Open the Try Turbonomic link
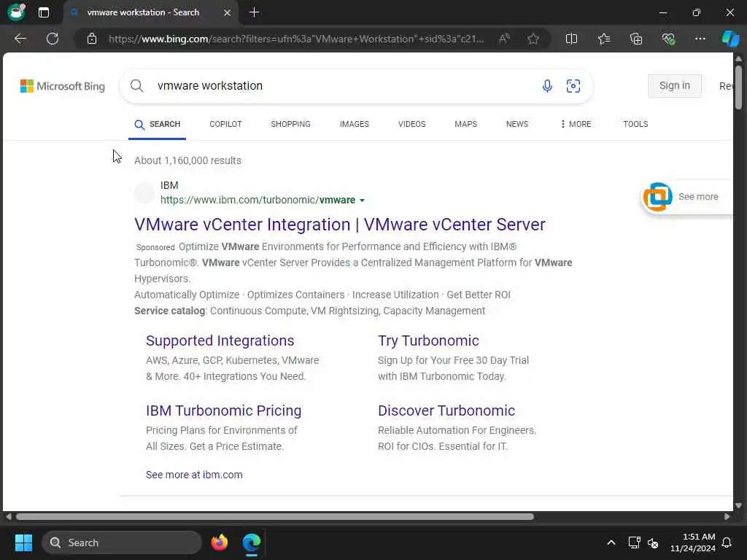 [x=428, y=341]
